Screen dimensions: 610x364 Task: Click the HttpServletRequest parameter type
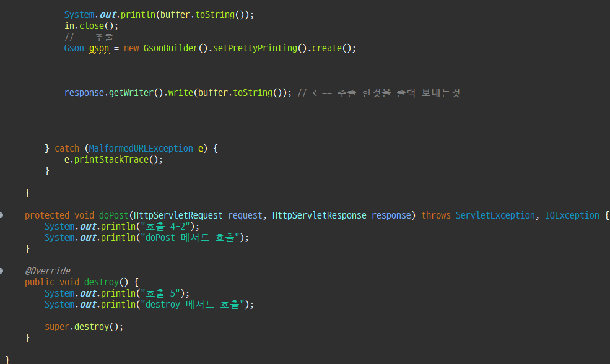178,215
